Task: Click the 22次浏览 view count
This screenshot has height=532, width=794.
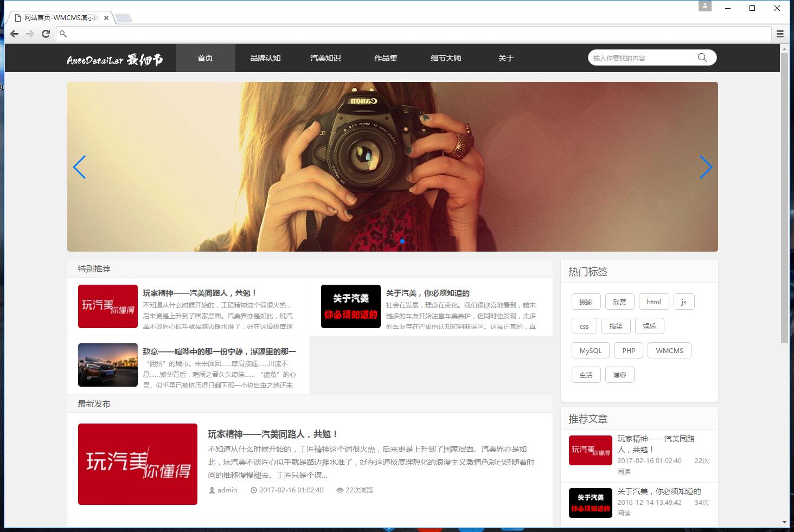Action: click(x=355, y=490)
